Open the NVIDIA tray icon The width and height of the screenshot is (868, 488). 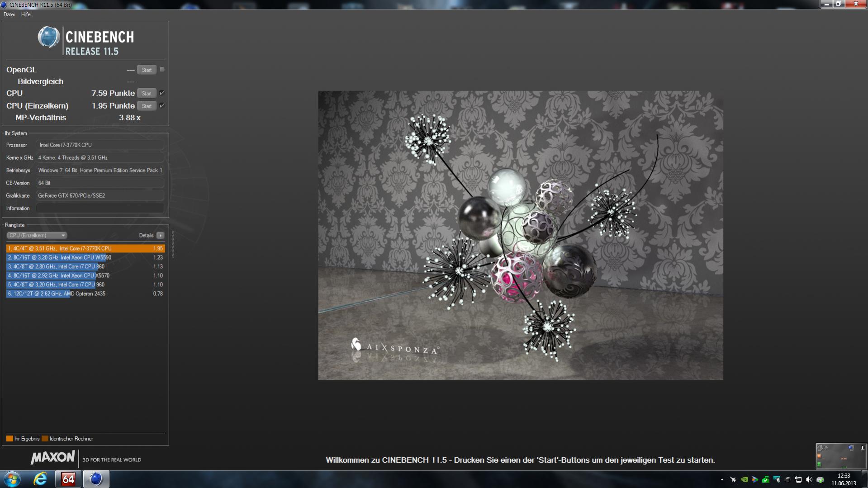[x=744, y=479]
